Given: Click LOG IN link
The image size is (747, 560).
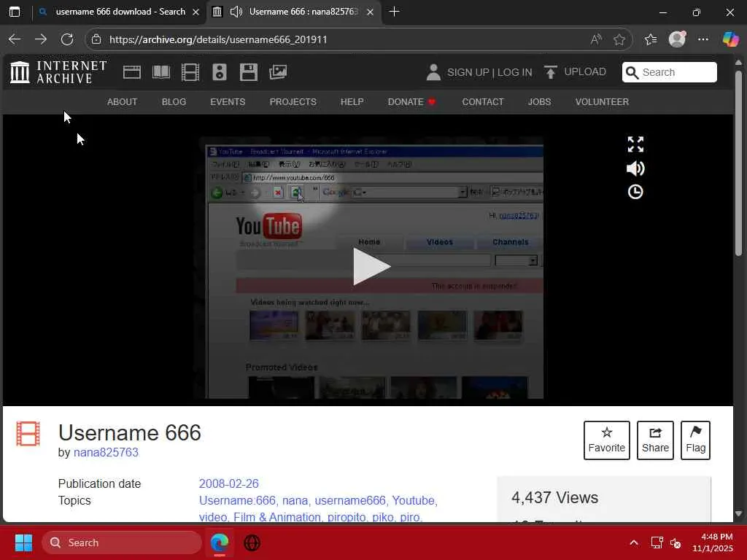Looking at the screenshot, I should [514, 72].
